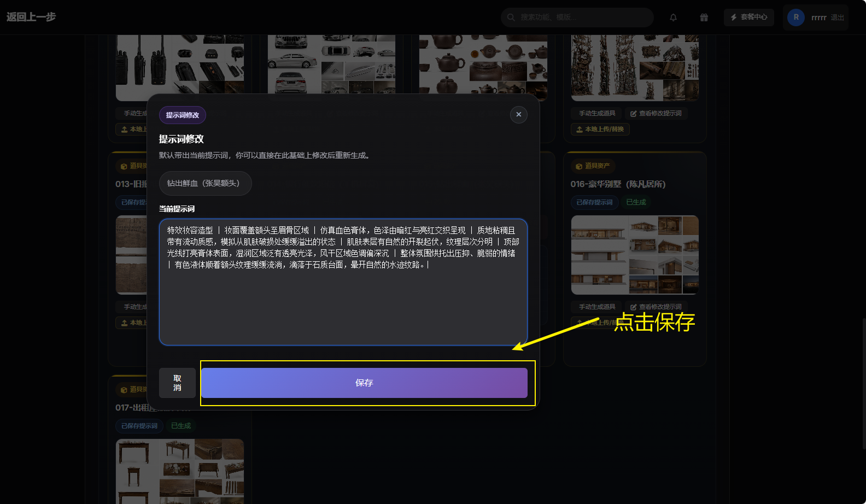Screen dimensions: 866x504
Task: Click 默认带出当前提示词 description line
Action: coord(266,156)
